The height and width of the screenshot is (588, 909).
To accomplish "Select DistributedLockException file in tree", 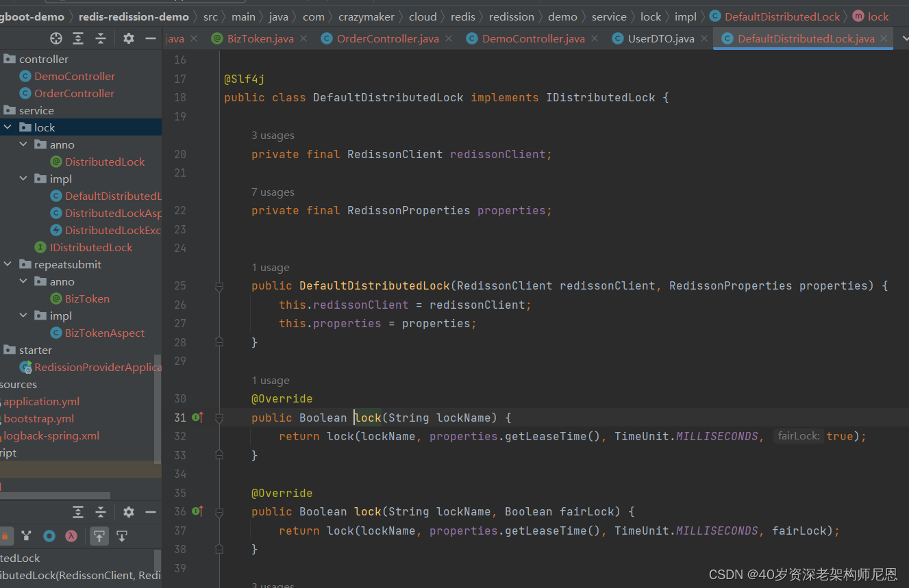I will point(113,230).
